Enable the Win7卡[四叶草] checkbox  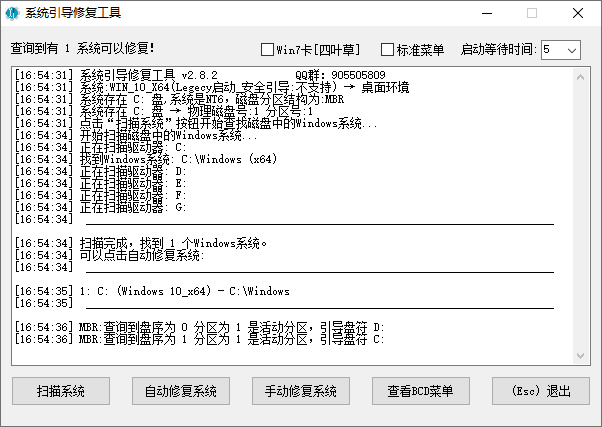[267, 50]
